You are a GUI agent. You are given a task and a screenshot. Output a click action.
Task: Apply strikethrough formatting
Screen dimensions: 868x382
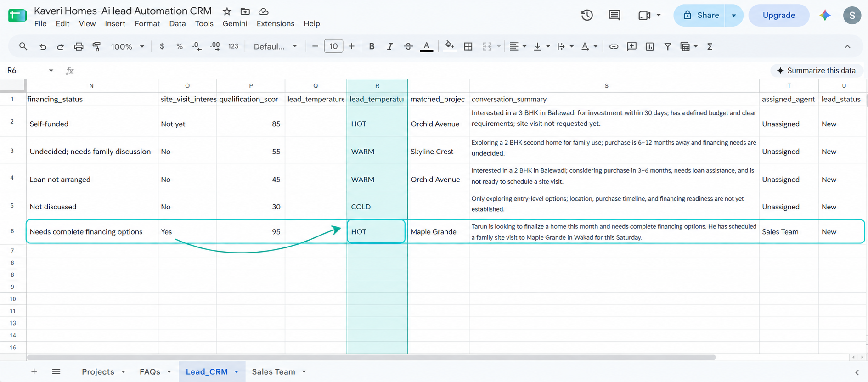coord(408,46)
